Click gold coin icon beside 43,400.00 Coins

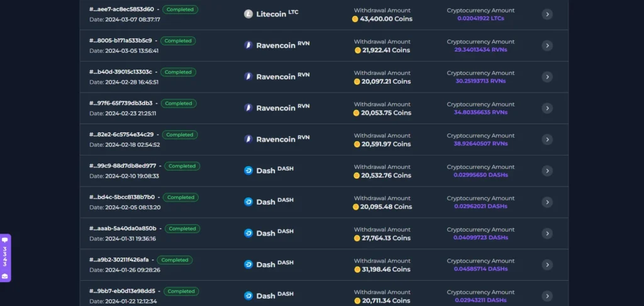[355, 19]
